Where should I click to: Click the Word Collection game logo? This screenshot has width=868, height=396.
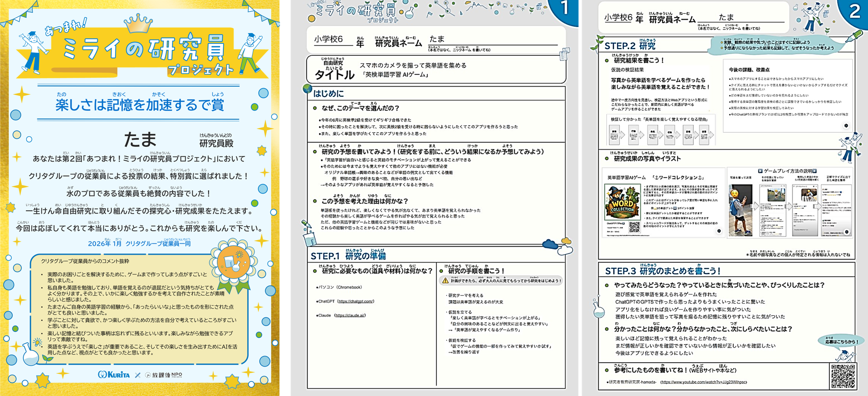[x=622, y=202]
